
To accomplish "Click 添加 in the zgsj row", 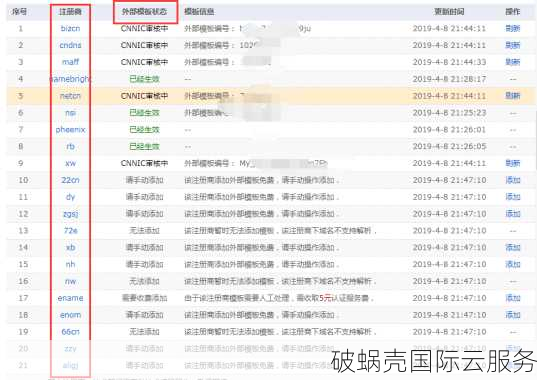I will [513, 214].
